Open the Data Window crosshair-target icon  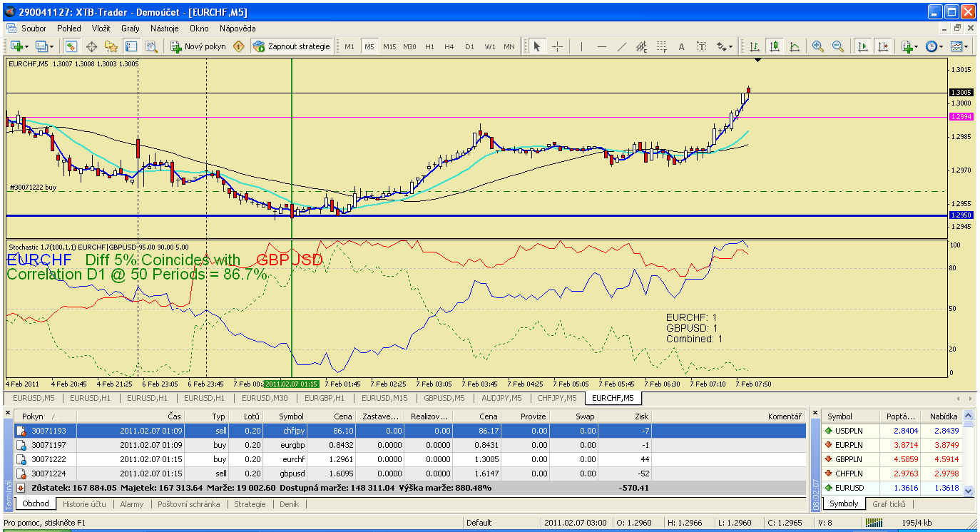91,46
